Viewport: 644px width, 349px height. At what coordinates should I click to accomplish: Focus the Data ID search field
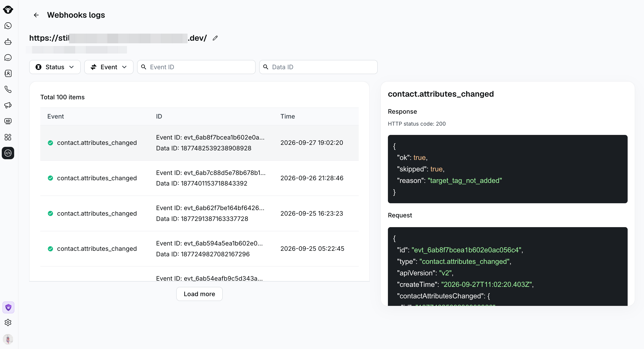pyautogui.click(x=318, y=67)
